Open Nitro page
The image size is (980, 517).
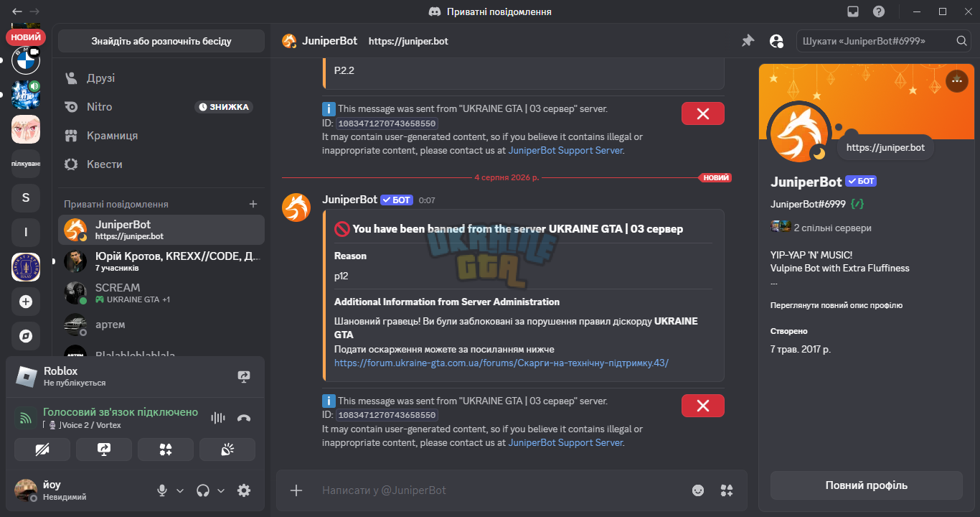coord(161,106)
